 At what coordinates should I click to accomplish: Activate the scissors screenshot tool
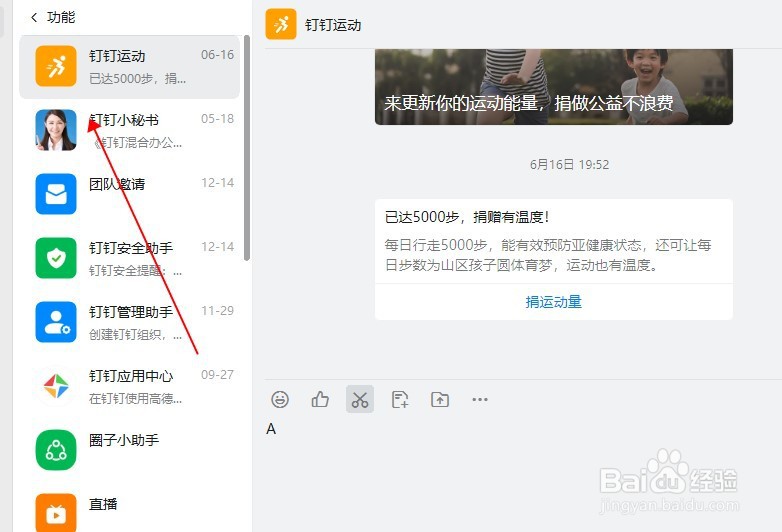pos(360,399)
